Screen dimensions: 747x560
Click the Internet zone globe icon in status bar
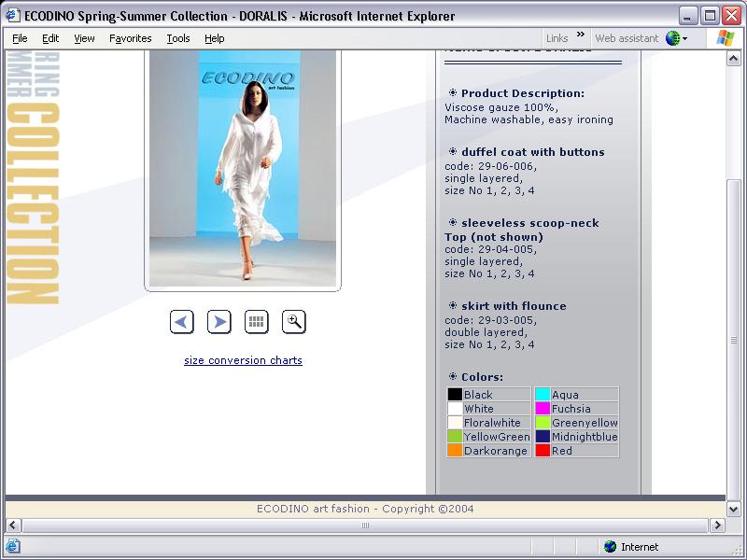coord(610,547)
